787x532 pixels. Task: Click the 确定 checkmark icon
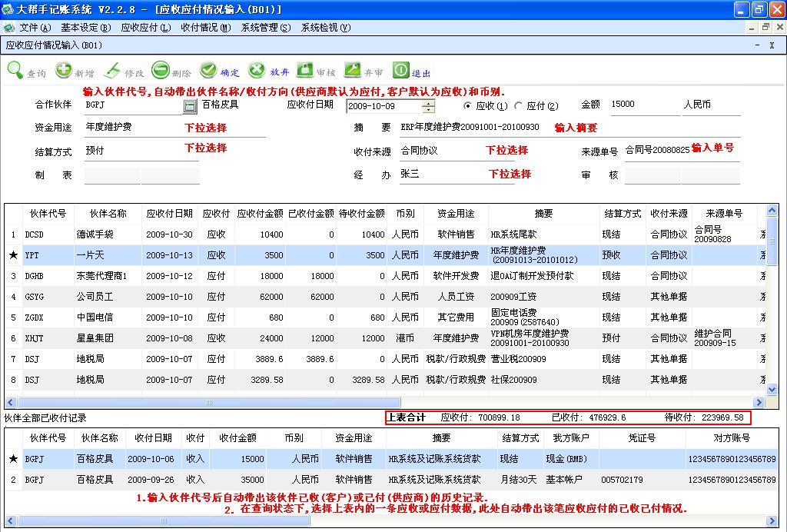[208, 70]
